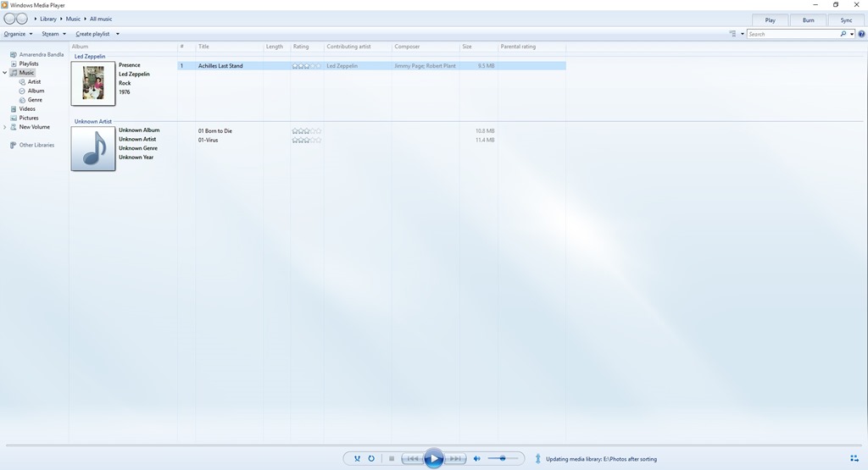Open the Play tab
The width and height of the screenshot is (868, 470).
pyautogui.click(x=770, y=20)
